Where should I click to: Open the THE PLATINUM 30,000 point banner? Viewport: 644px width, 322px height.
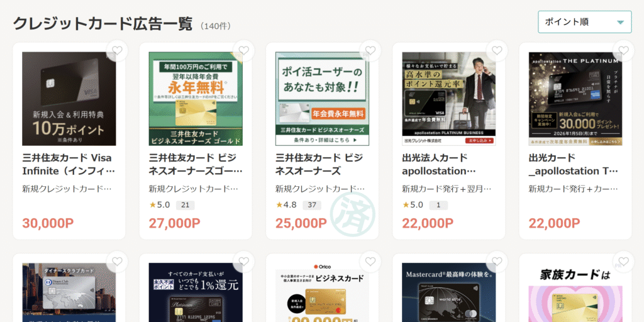click(x=575, y=99)
